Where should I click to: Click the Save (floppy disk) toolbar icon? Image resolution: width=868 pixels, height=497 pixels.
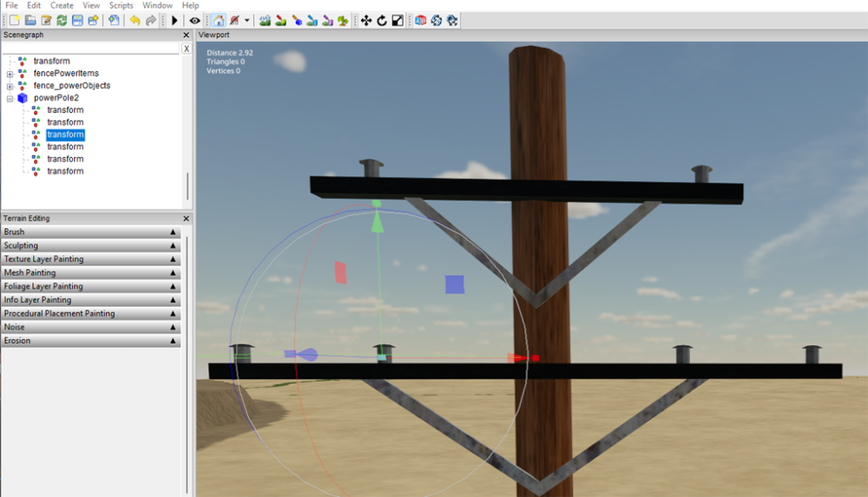click(x=77, y=20)
